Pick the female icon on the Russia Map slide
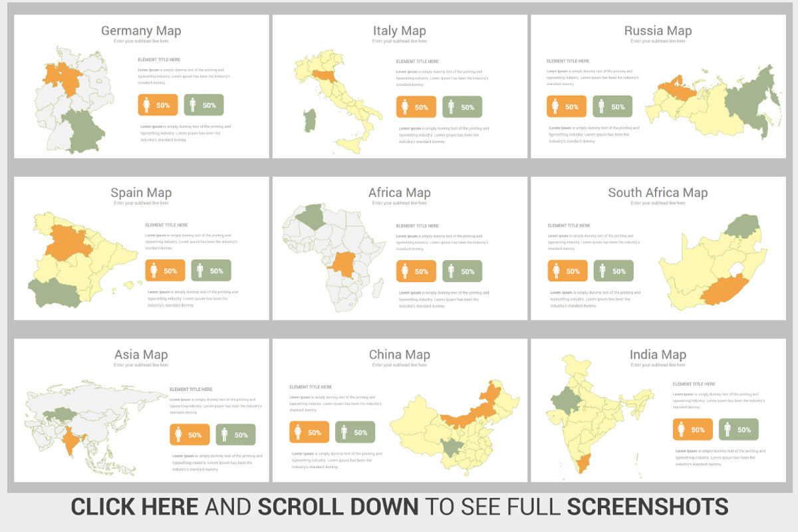Screen dimensions: 798x532 (x=555, y=106)
